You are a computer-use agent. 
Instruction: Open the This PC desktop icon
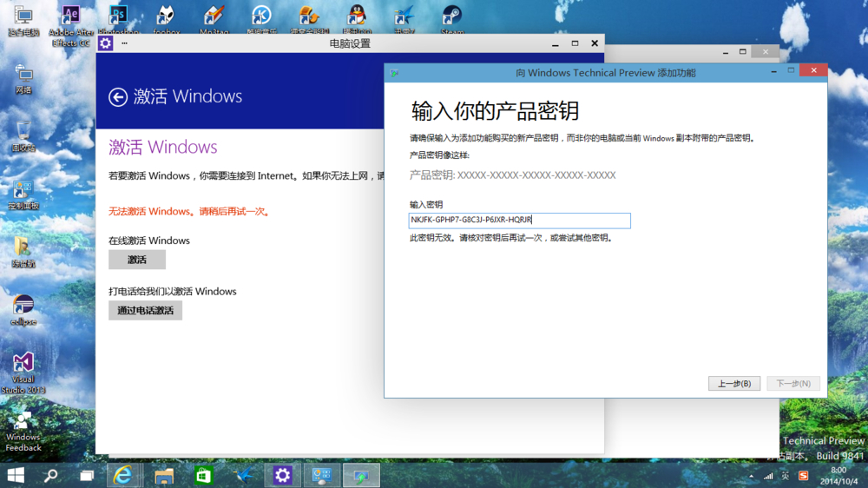tap(23, 21)
